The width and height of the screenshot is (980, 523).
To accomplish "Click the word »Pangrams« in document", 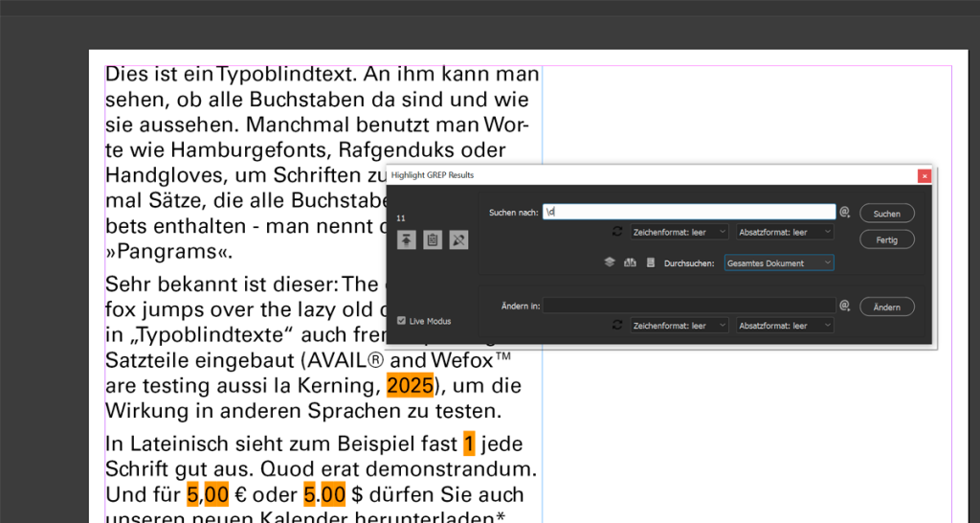I will pos(168,252).
